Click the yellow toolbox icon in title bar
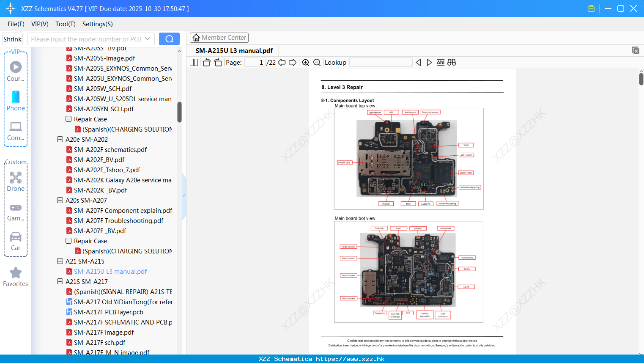Image resolution: width=644 pixels, height=363 pixels. [x=591, y=8]
